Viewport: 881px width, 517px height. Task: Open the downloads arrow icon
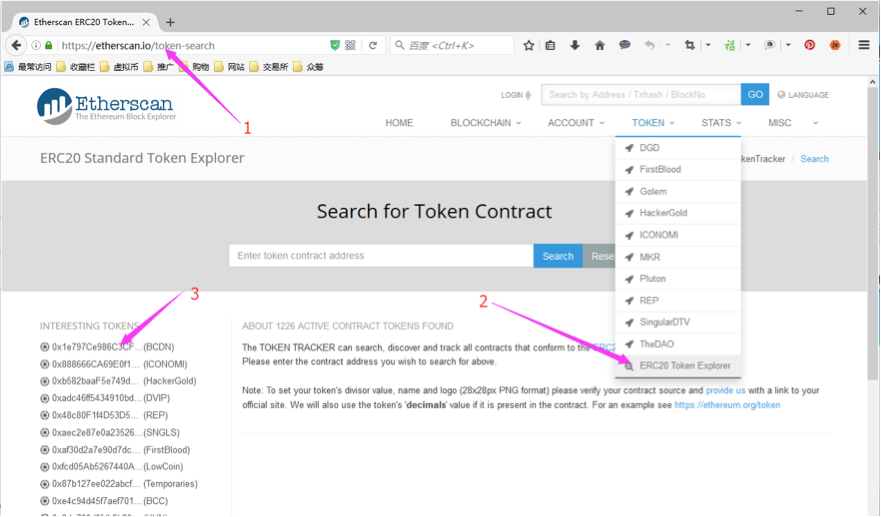[x=575, y=46]
